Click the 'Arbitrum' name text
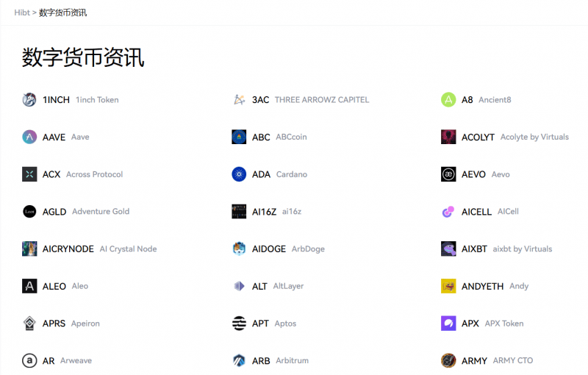Image resolution: width=588 pixels, height=375 pixels. pos(292,360)
